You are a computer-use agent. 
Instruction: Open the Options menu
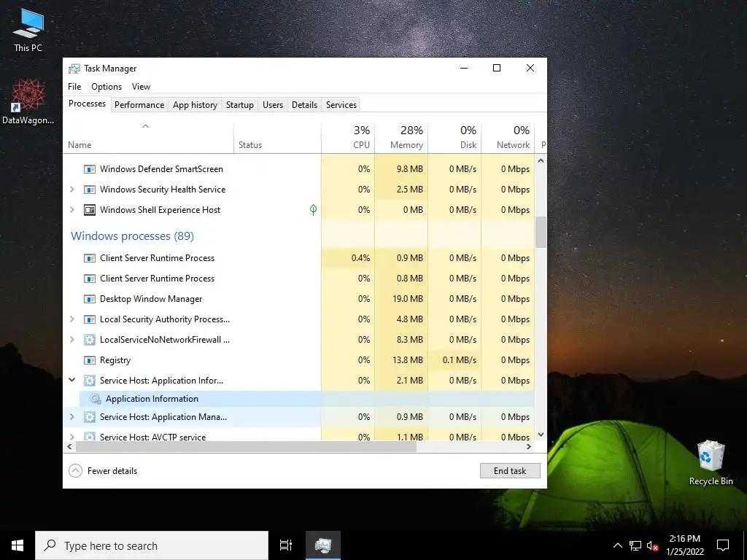[107, 87]
